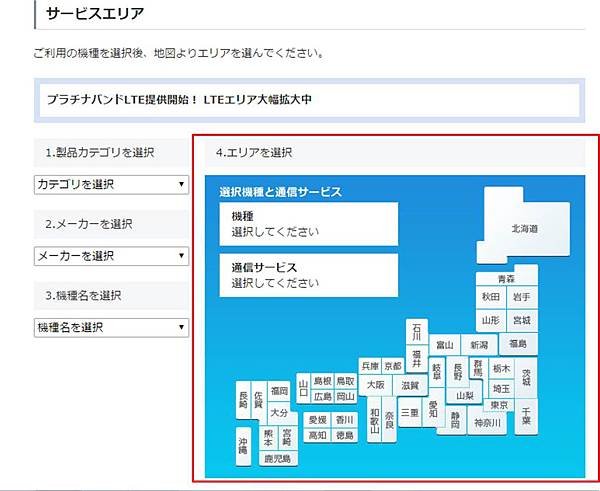The width and height of the screenshot is (600, 491).
Task: Pick 茨城 on the area map
Action: pyautogui.click(x=526, y=377)
